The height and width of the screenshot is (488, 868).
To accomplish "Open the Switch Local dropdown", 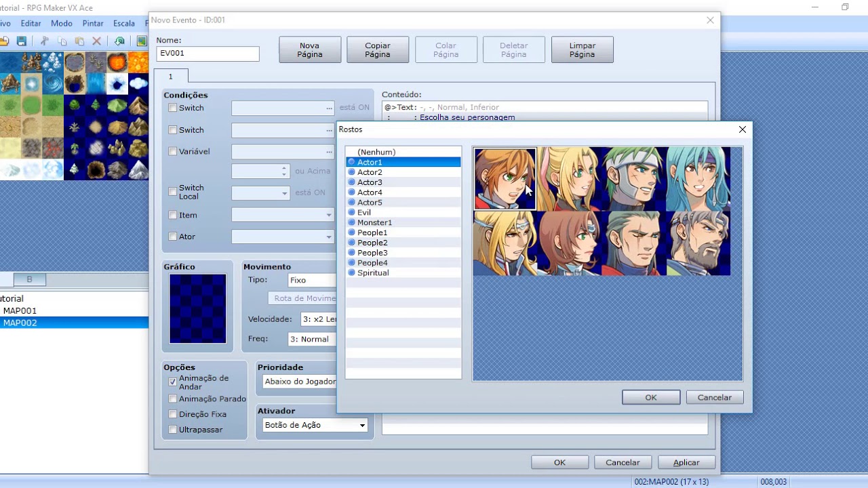I will click(x=260, y=193).
